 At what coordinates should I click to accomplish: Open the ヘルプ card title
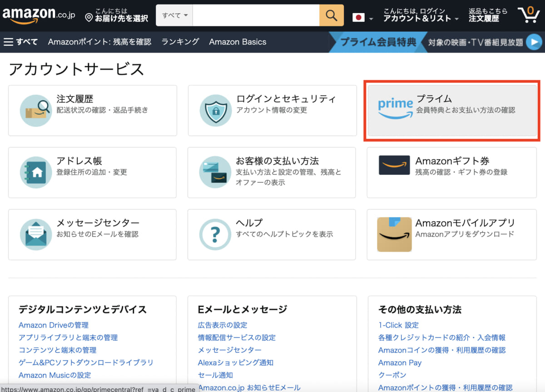[249, 223]
